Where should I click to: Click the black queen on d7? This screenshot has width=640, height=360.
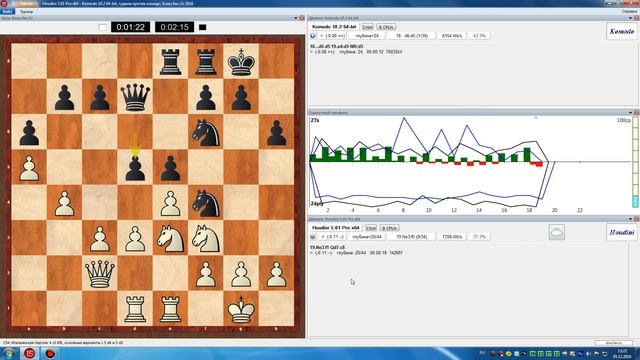135,97
